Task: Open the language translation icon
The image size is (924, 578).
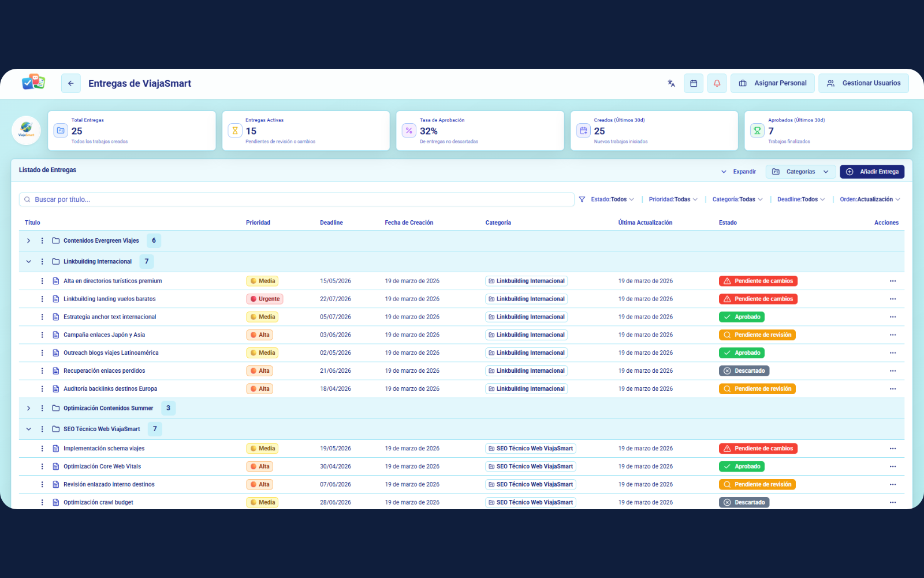Action: point(671,83)
